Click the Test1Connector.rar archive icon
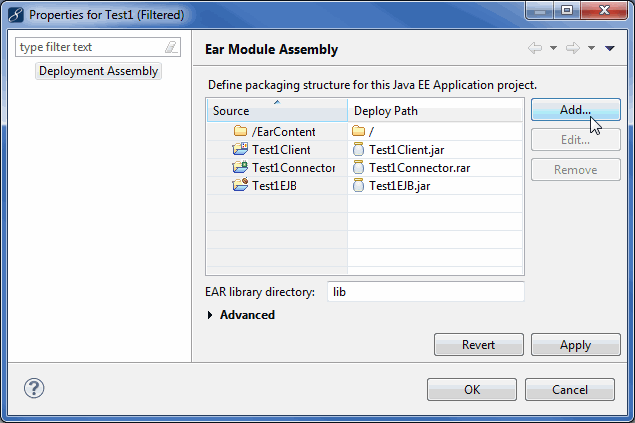The height and width of the screenshot is (423, 635). click(x=359, y=167)
